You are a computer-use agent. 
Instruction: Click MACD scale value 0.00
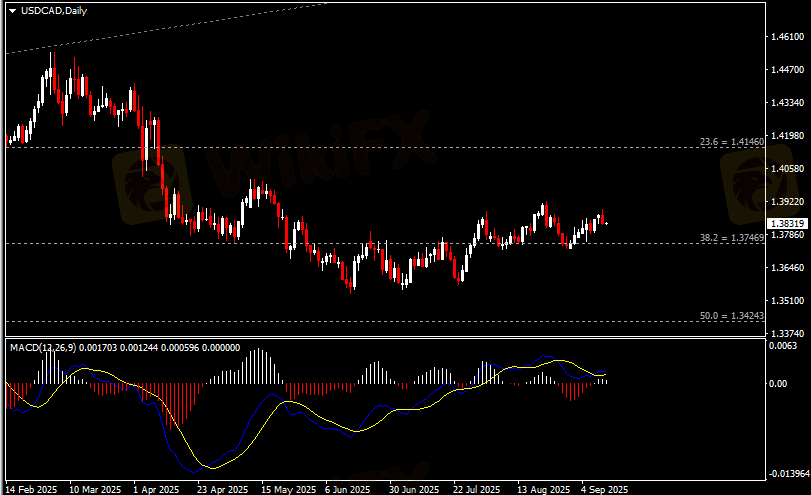coord(778,384)
